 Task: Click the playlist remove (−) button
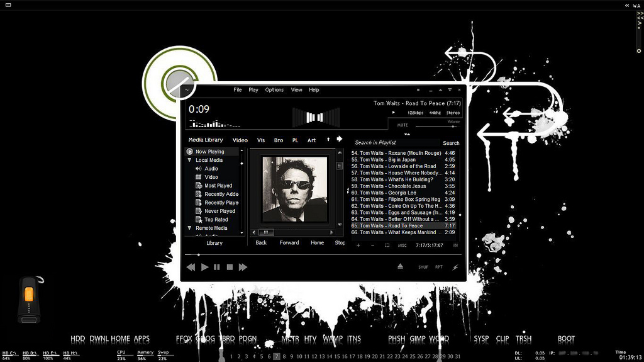click(x=372, y=245)
